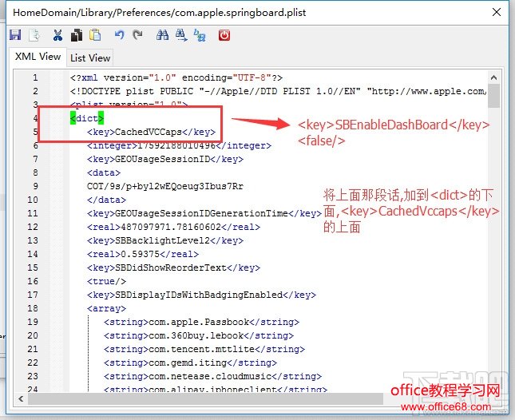Click the export document icon
Image resolution: width=515 pixels, height=420 pixels.
point(34,35)
